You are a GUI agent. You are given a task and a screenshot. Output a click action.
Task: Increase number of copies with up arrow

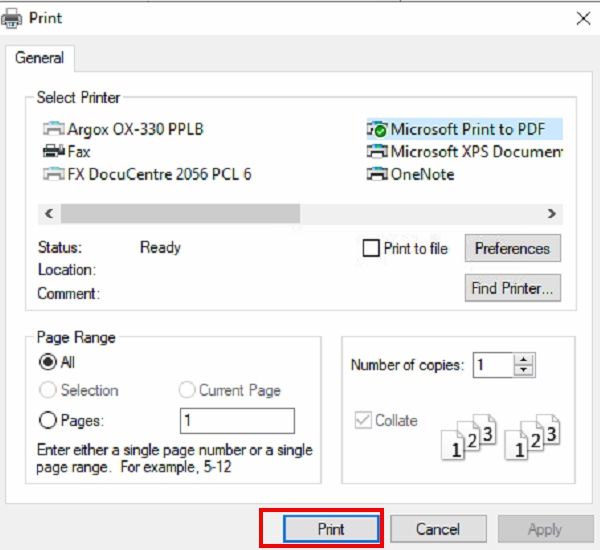click(x=523, y=359)
